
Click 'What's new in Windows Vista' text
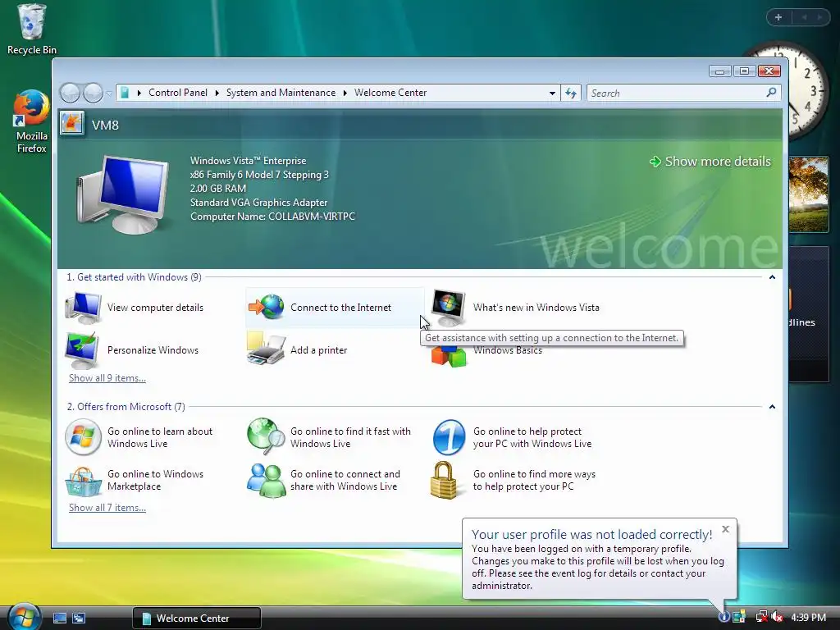click(536, 308)
